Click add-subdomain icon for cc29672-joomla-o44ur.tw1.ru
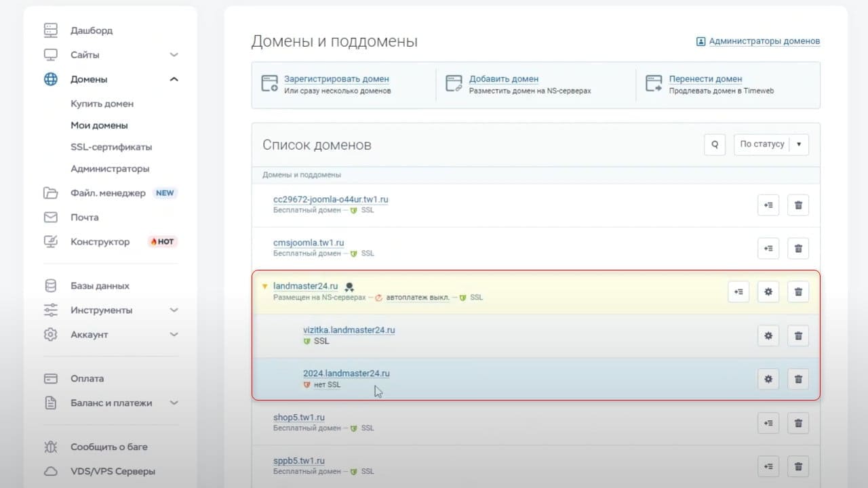Viewport: 868px width, 488px height. point(768,205)
